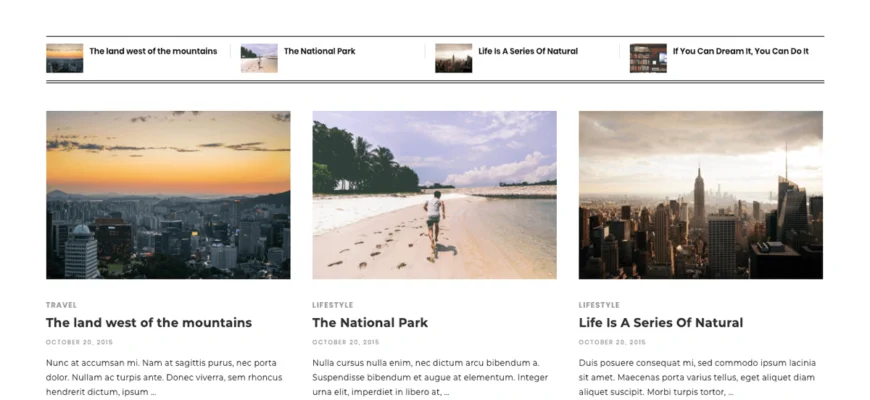Click the LIFESTYLE category above Life Is A Series
Screen dimensions: 870x400
[599, 305]
